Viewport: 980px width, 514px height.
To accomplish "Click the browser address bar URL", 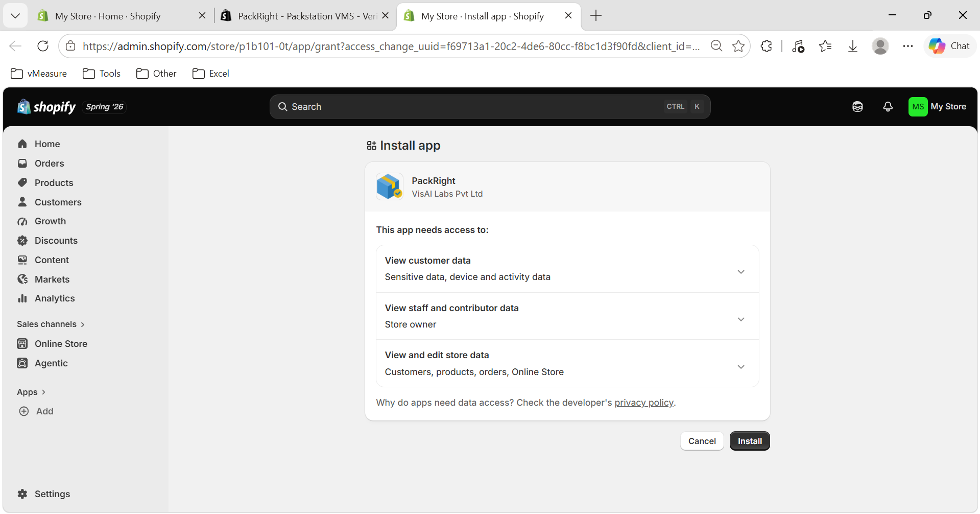I will 391,46.
